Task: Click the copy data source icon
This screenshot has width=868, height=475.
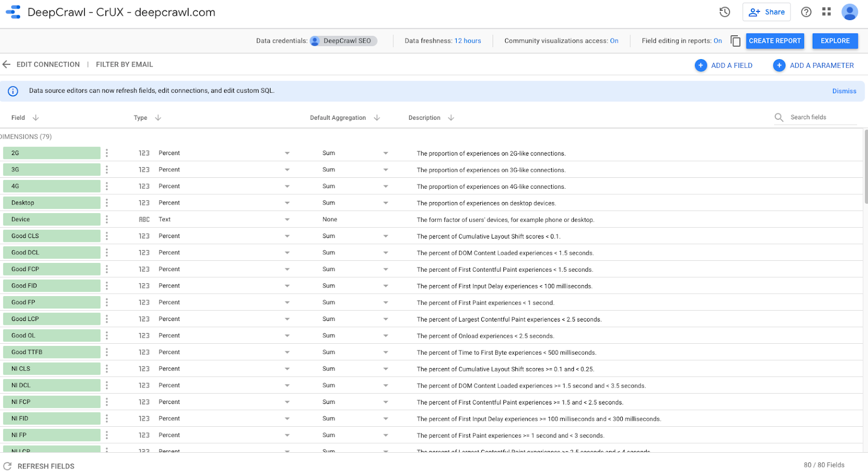Action: [x=735, y=41]
